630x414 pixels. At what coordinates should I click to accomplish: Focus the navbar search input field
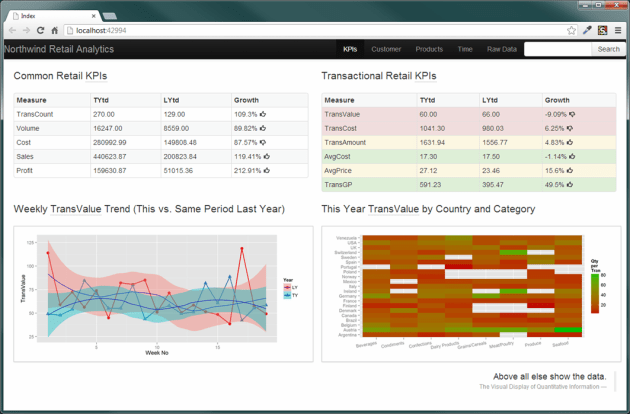click(x=558, y=49)
